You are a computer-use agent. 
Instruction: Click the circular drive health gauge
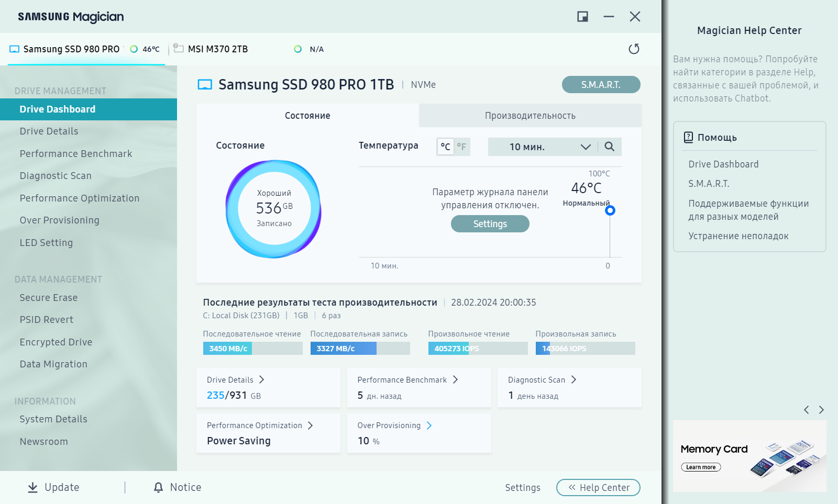[274, 209]
